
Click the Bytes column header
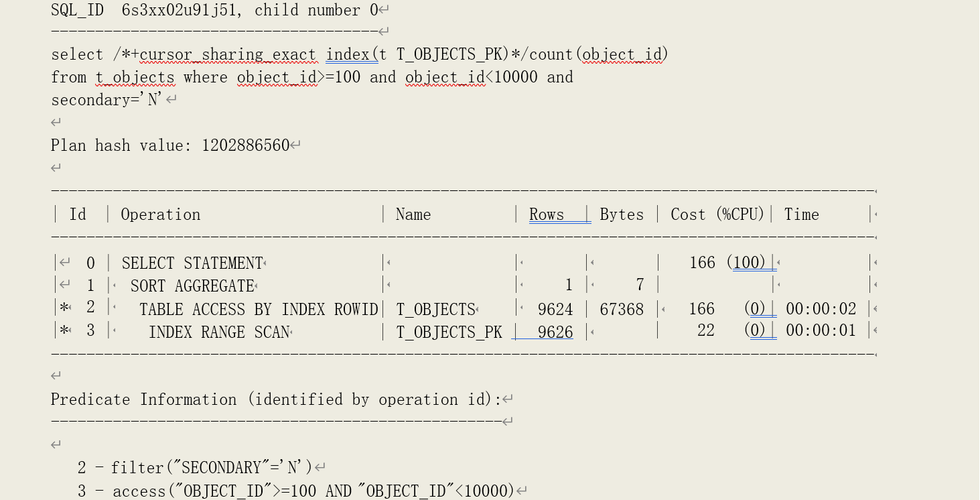622,214
